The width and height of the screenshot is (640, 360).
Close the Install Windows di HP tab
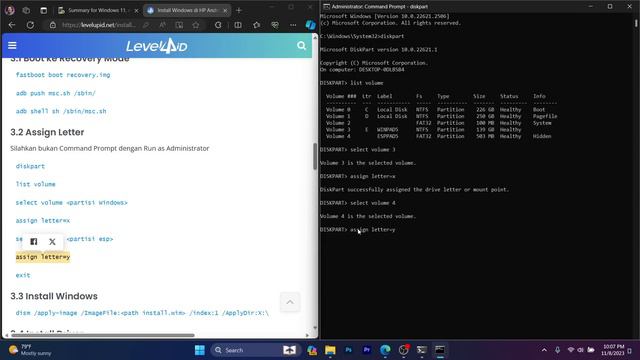tap(225, 11)
